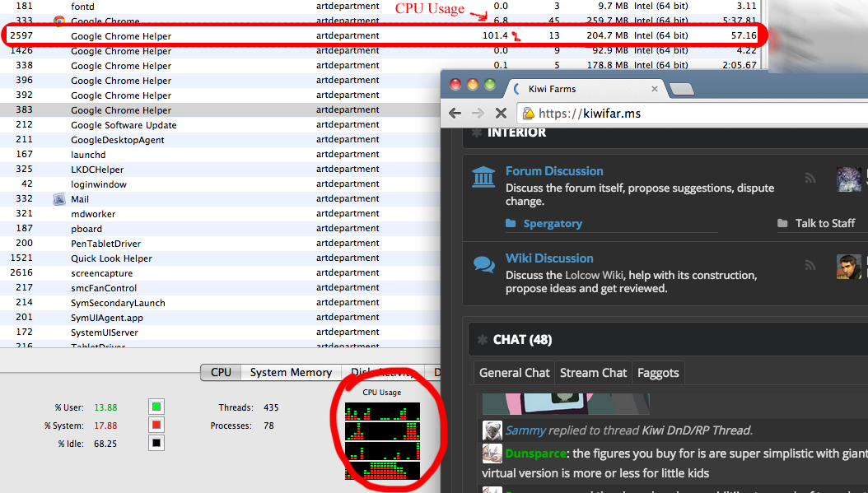Click the CPU Usage history graph
The image size is (868, 493).
click(x=382, y=441)
